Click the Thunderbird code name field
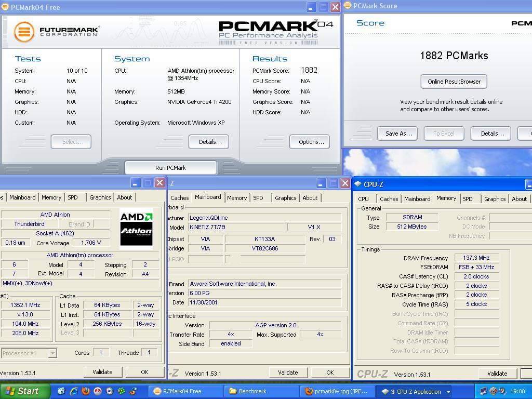This screenshot has height=399, width=532. pyautogui.click(x=30, y=224)
